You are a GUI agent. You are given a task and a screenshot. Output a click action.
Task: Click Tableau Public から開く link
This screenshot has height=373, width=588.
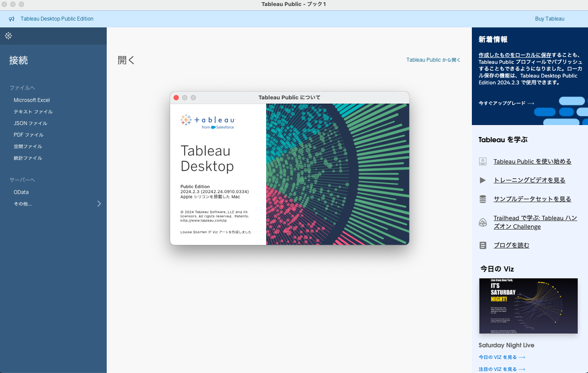point(433,60)
